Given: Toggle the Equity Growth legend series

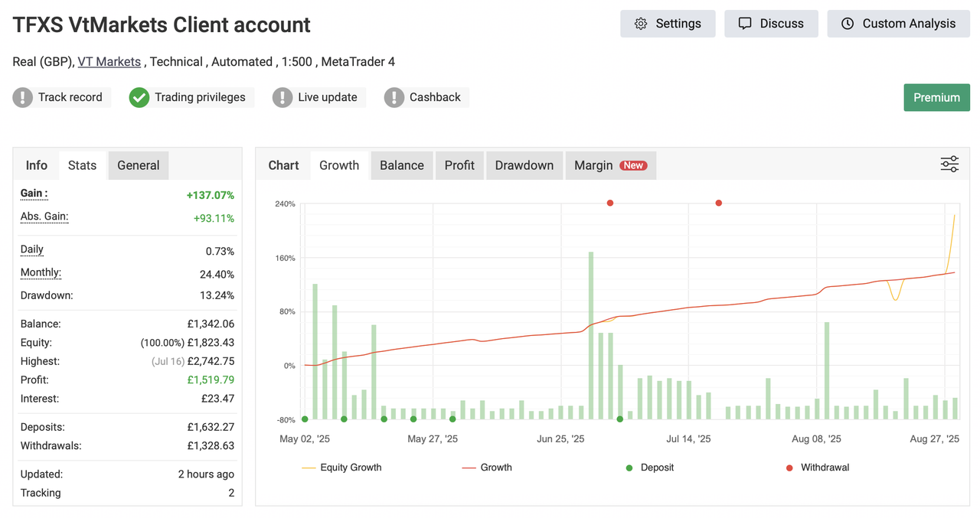Looking at the screenshot, I should [341, 468].
